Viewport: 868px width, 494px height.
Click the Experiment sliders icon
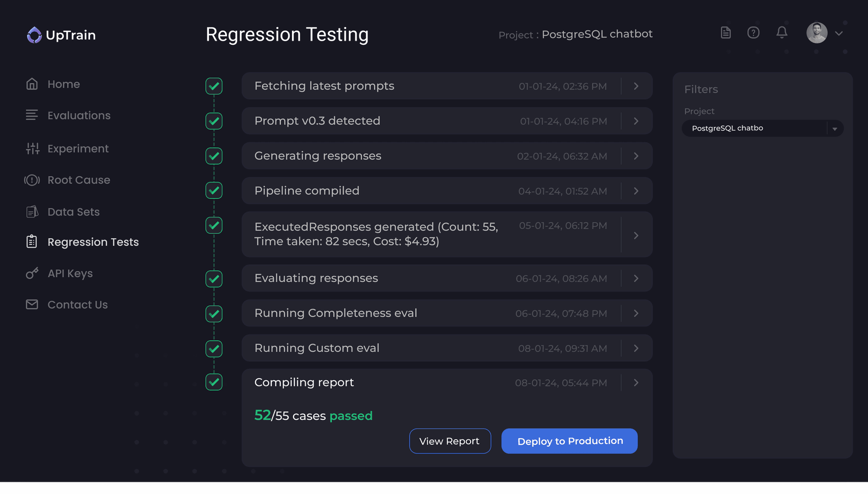coord(32,148)
